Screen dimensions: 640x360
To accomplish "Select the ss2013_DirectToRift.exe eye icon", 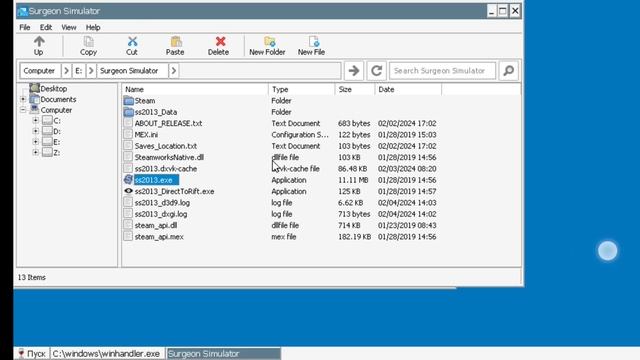I will pos(129,191).
